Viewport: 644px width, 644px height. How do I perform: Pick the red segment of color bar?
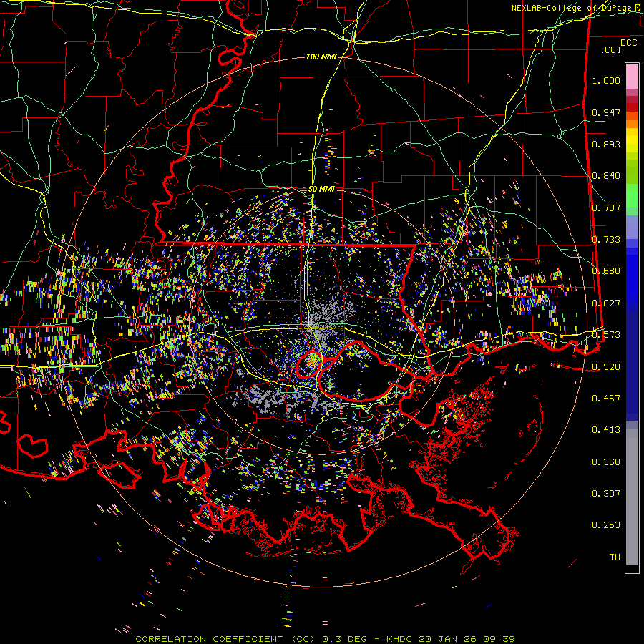tap(632, 107)
